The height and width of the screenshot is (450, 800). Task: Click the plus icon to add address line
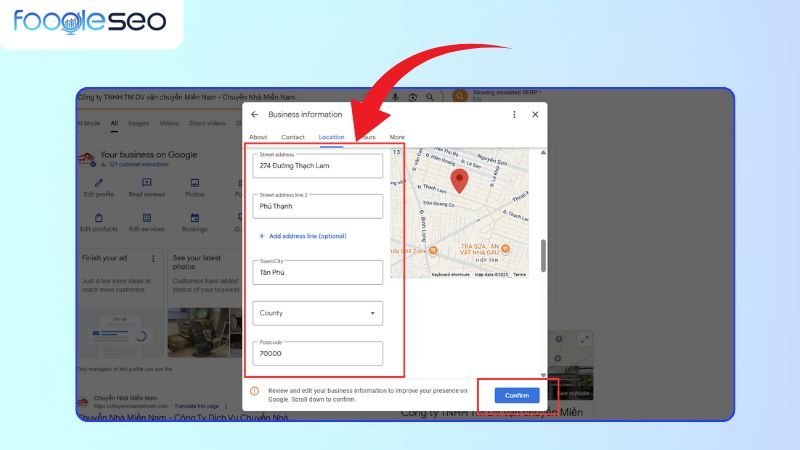pyautogui.click(x=262, y=236)
